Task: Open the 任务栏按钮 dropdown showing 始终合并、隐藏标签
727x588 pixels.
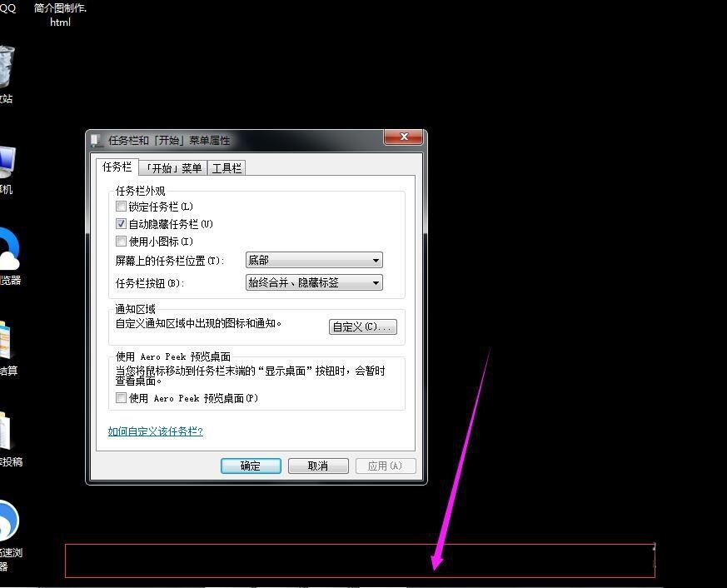Action: 312,282
